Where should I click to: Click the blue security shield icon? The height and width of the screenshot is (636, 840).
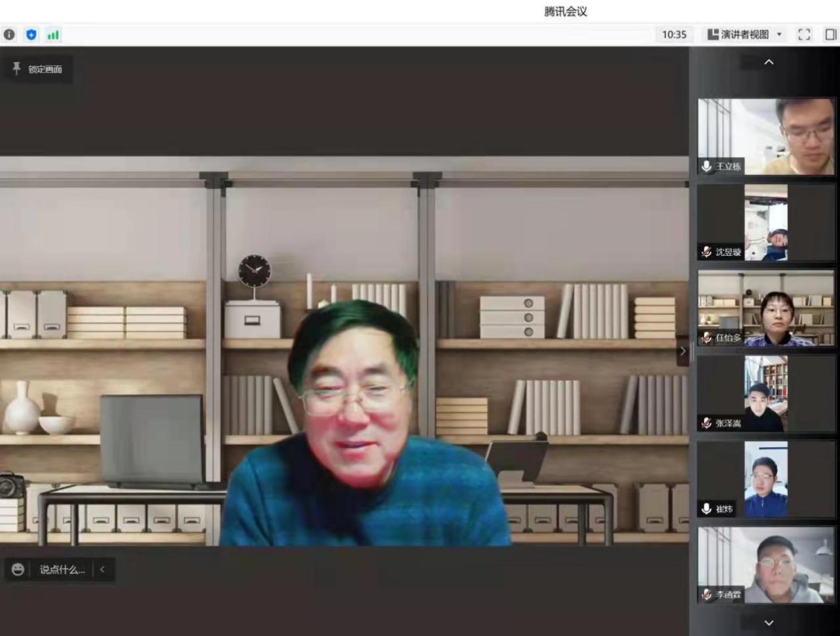[x=31, y=34]
